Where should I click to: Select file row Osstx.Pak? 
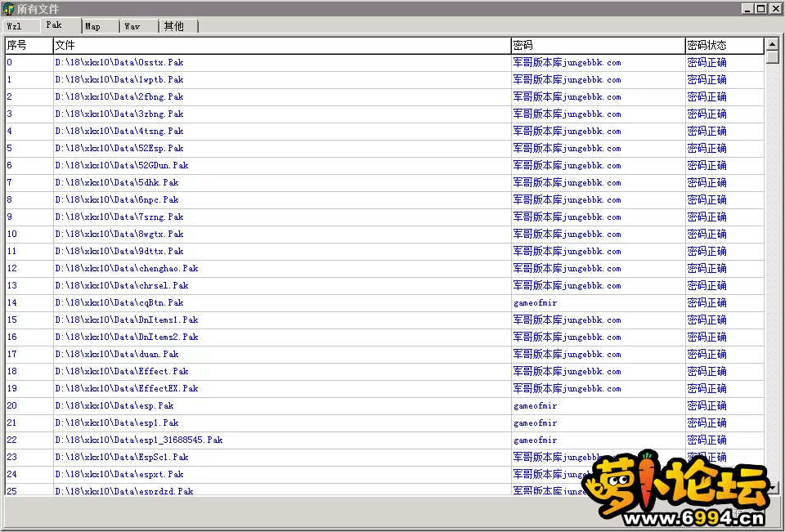384,63
